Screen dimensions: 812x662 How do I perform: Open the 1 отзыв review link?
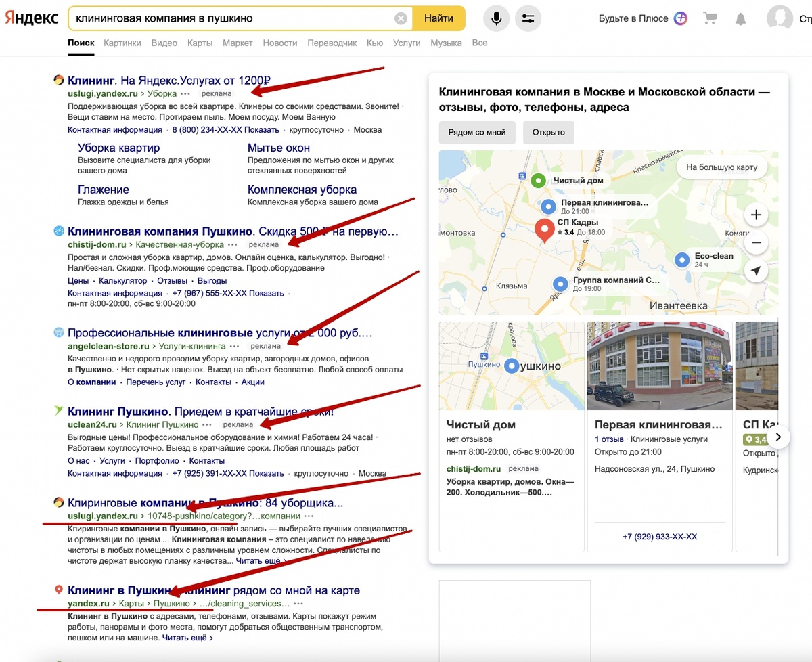tap(609, 439)
